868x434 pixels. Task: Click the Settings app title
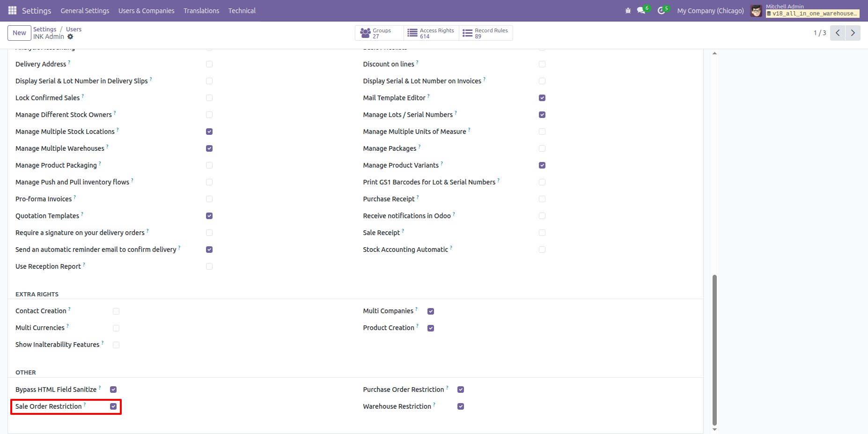[37, 10]
